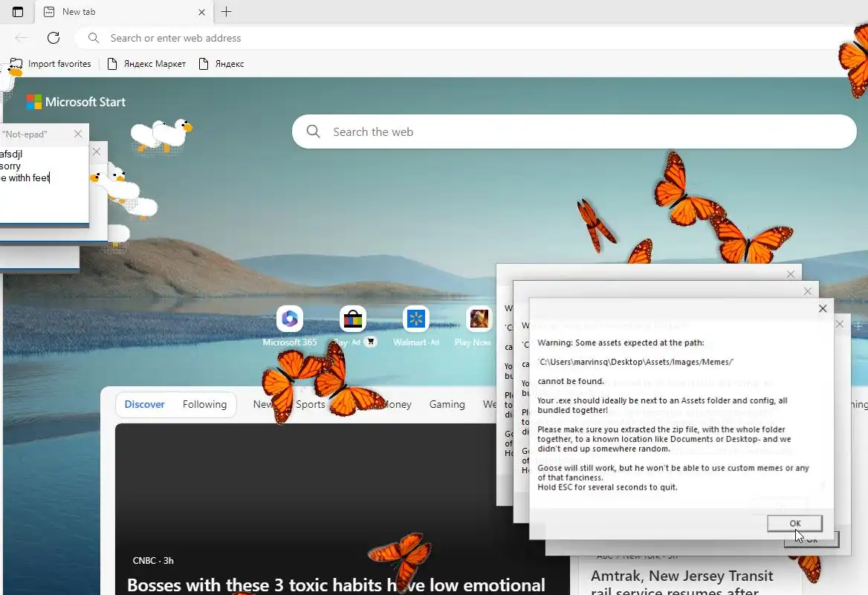
Task: Close the second warning dialog behind
Action: [808, 291]
